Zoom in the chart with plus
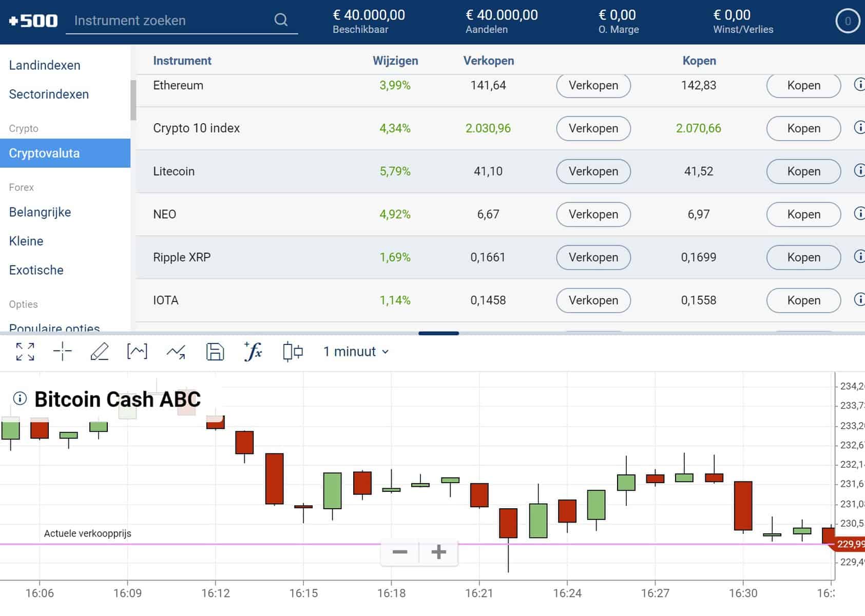 [x=438, y=552]
